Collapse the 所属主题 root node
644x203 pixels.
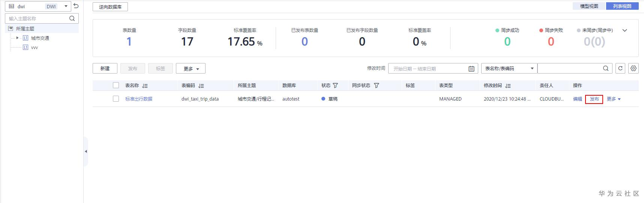tap(11, 29)
